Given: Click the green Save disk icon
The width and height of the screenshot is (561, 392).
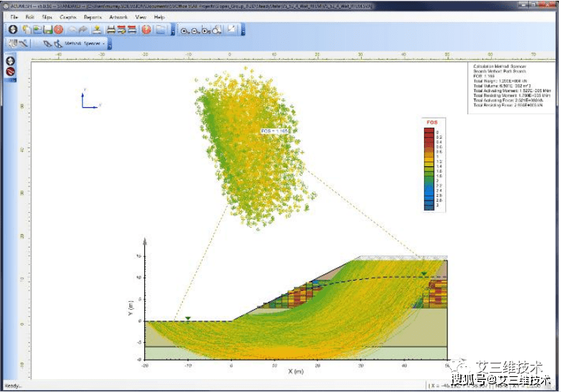Looking at the screenshot, I should click(x=47, y=30).
